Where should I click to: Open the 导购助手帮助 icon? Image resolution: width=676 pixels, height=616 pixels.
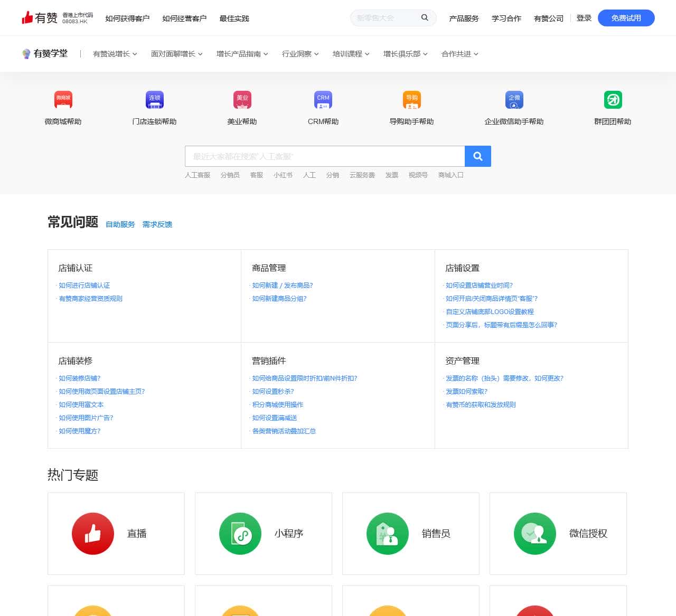coord(412,99)
